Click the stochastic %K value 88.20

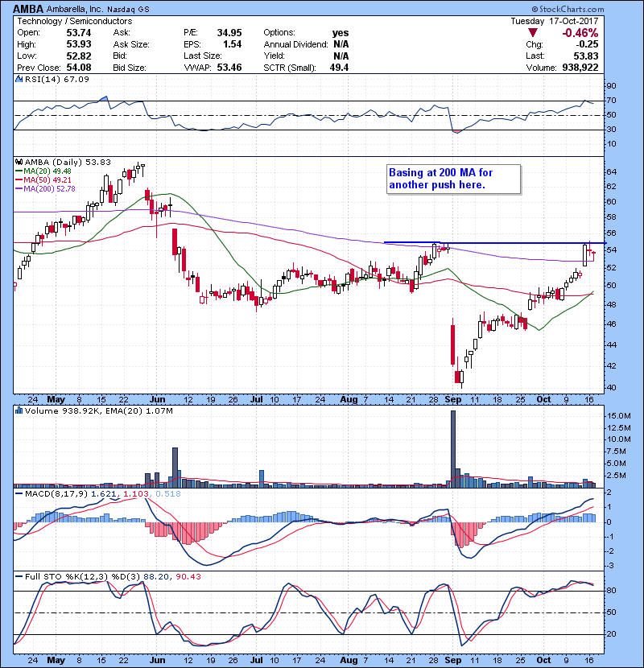coord(156,576)
